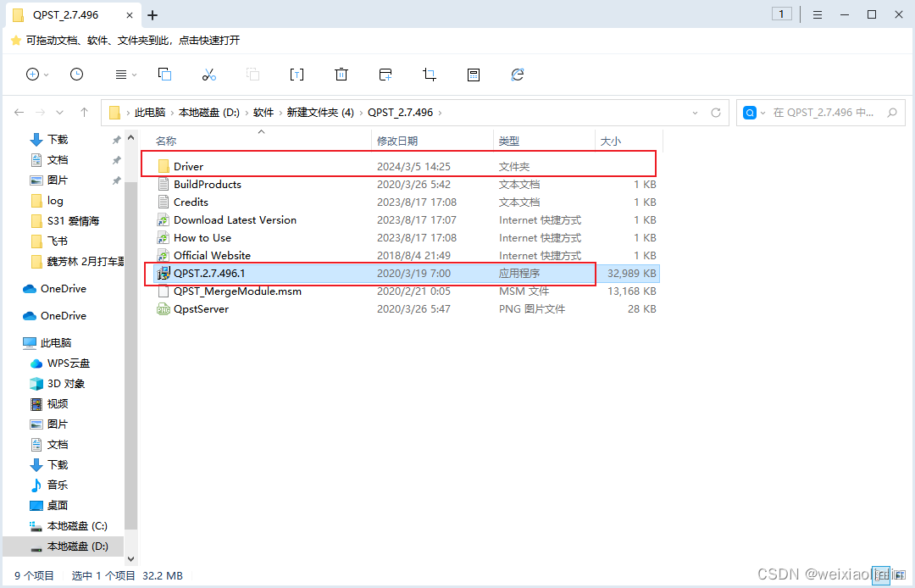This screenshot has width=915, height=588.
Task: Open pinned 文档 in quick access
Action: point(58,160)
